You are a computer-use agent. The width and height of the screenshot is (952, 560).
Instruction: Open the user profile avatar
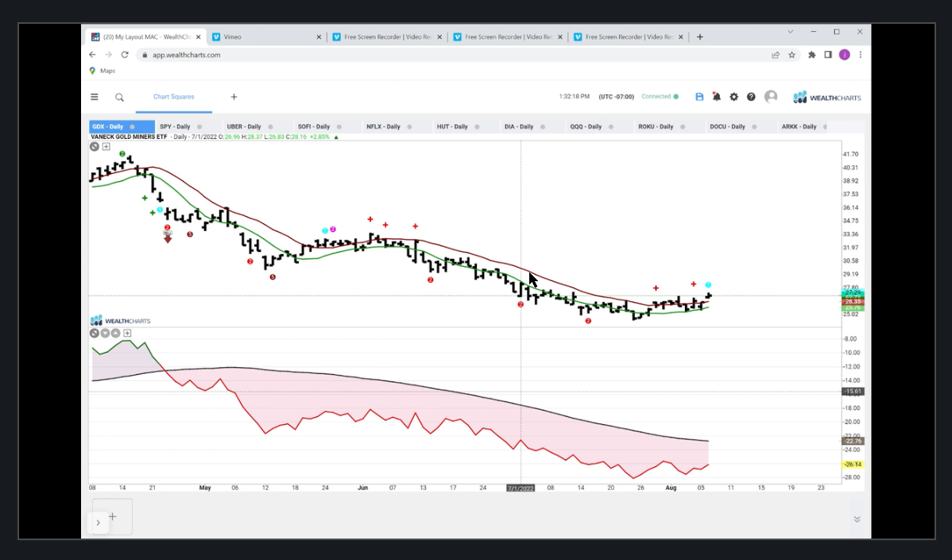(771, 96)
